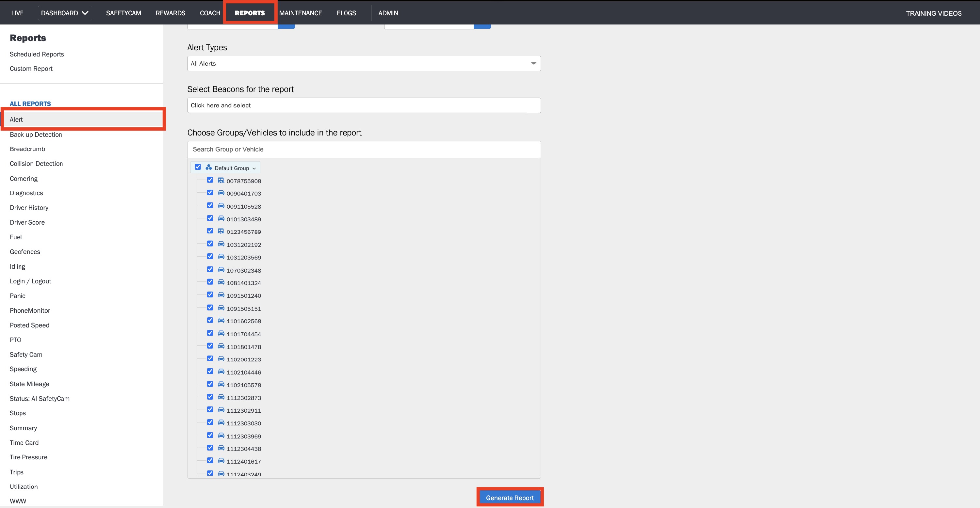Uncheck vehicle 0078755908 checkbox

pos(210,180)
